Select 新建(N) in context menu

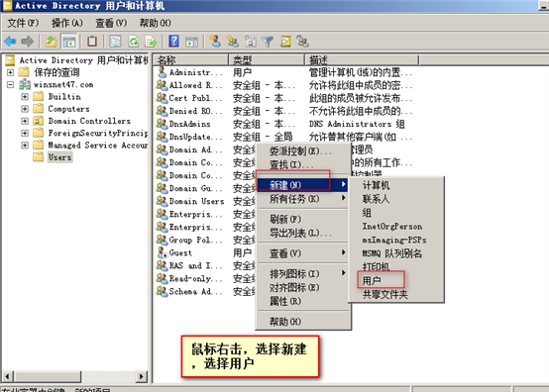(303, 185)
